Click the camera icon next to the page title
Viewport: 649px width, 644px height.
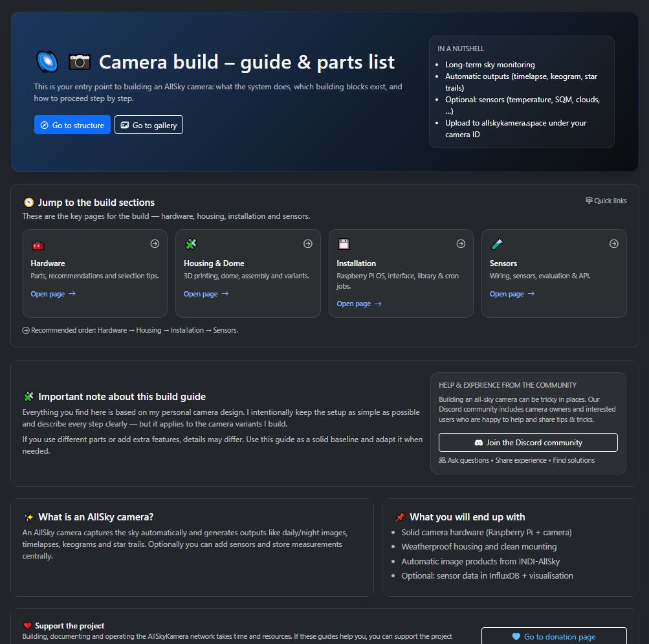click(79, 61)
